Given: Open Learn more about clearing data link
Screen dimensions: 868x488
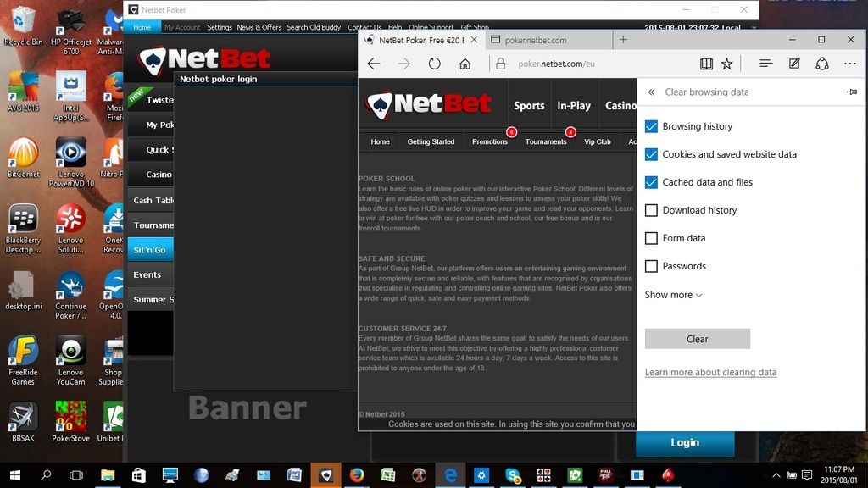Looking at the screenshot, I should tap(710, 373).
